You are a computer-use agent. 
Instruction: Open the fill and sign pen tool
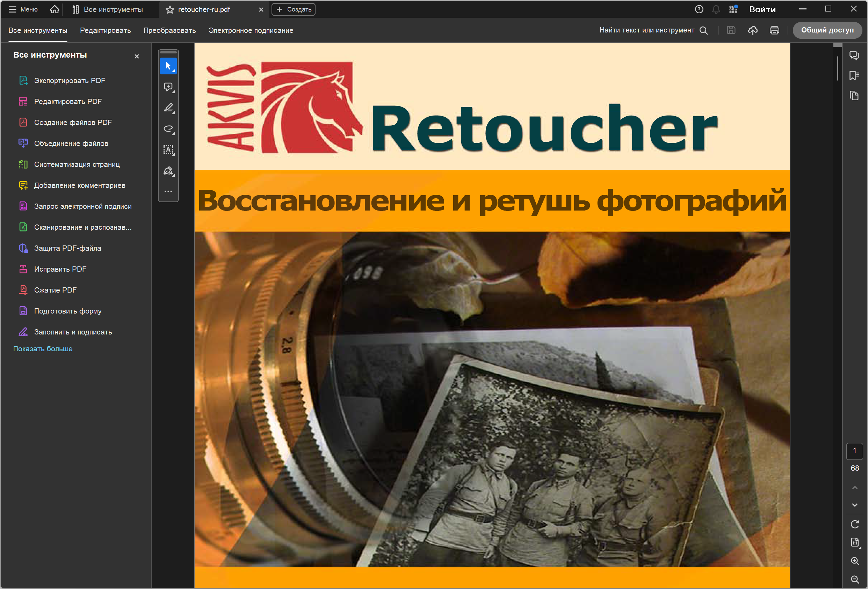pos(168,171)
